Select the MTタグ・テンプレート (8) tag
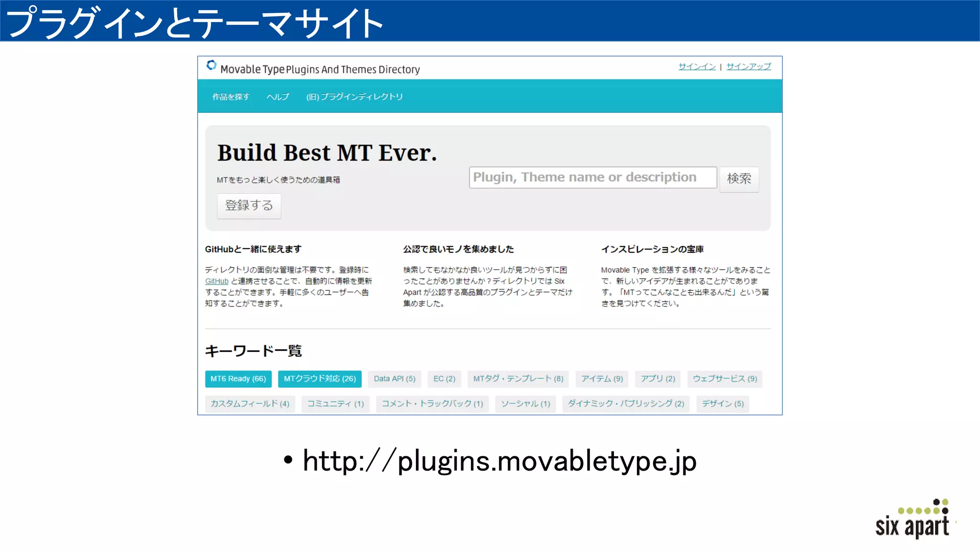The height and width of the screenshot is (551, 980). pyautogui.click(x=518, y=379)
